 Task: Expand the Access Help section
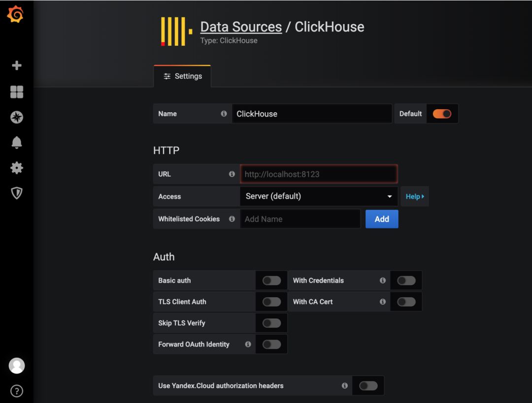pos(415,196)
